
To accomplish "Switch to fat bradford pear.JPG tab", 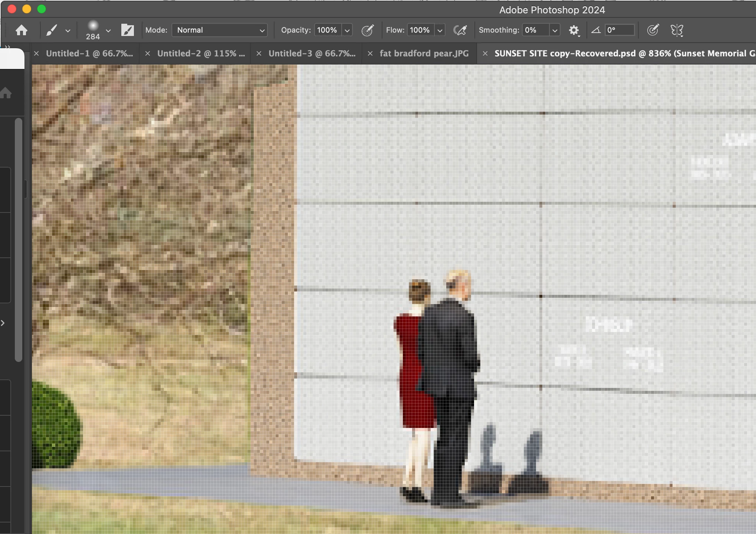I will coord(424,53).
